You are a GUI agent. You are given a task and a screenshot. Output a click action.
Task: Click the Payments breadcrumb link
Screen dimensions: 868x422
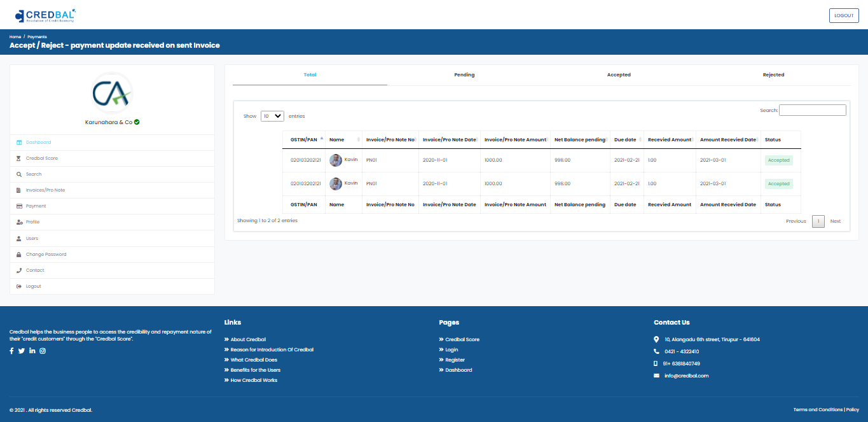coord(37,37)
